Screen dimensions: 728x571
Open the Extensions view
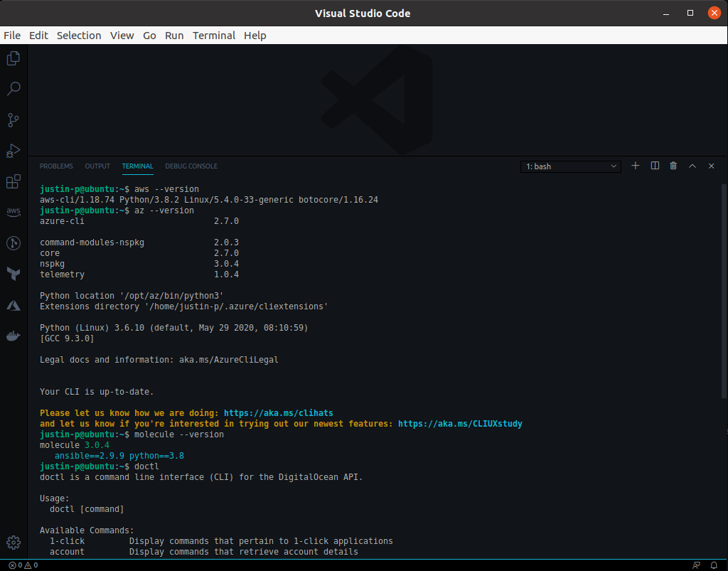pos(14,181)
